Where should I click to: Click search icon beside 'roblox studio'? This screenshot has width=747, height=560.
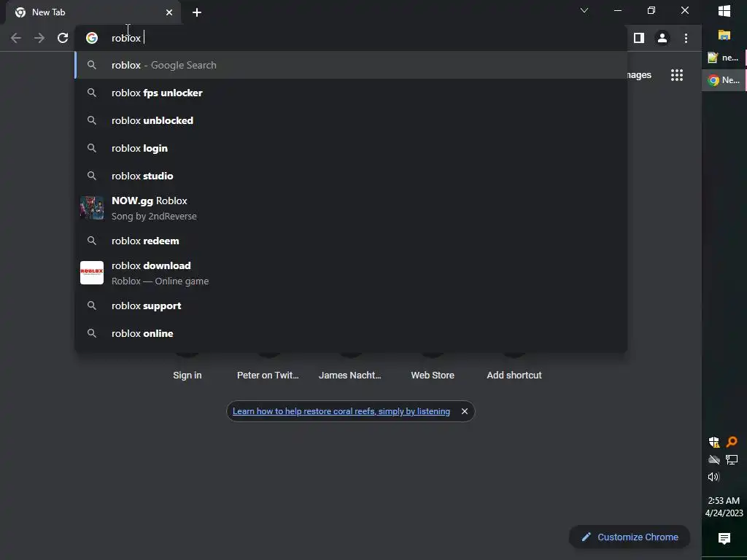pos(92,176)
